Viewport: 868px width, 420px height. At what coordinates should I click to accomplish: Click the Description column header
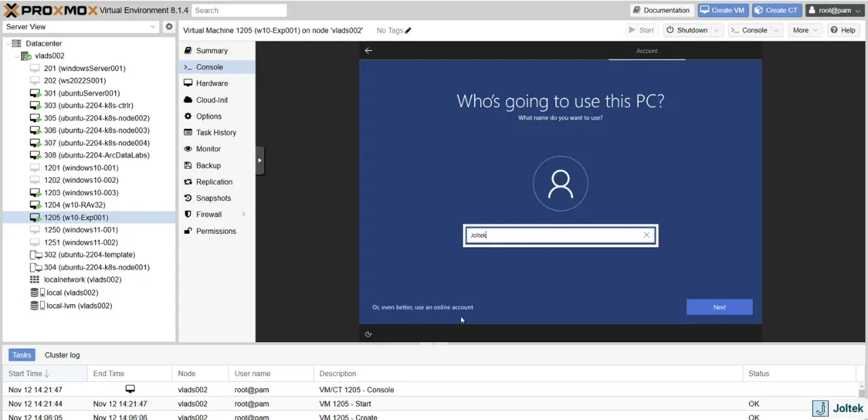click(x=528, y=373)
